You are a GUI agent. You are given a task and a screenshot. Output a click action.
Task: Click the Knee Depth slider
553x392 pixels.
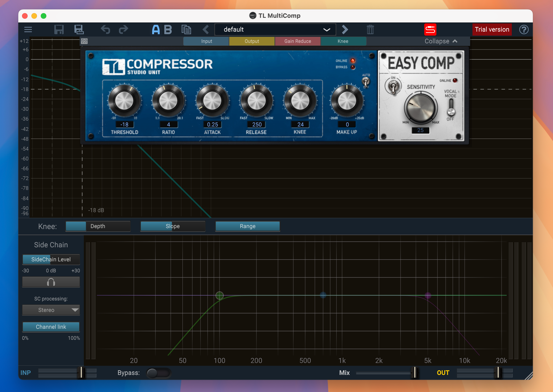click(x=98, y=226)
